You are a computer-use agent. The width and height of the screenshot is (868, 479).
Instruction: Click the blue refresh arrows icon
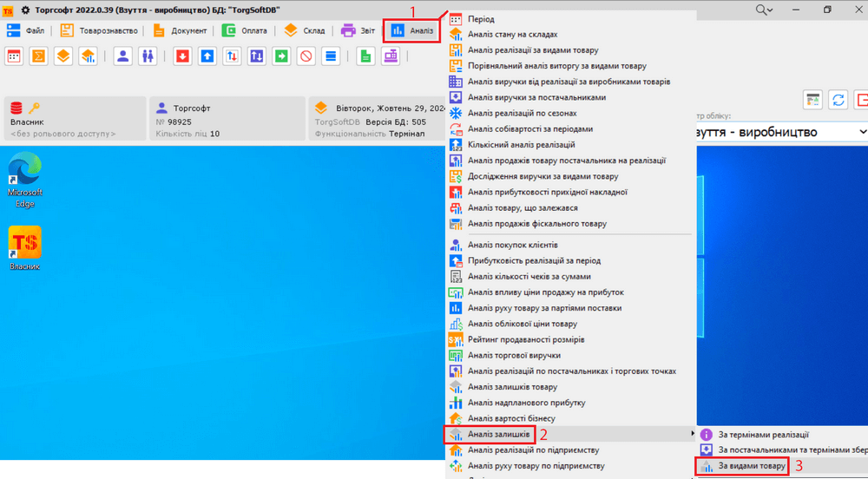[838, 100]
